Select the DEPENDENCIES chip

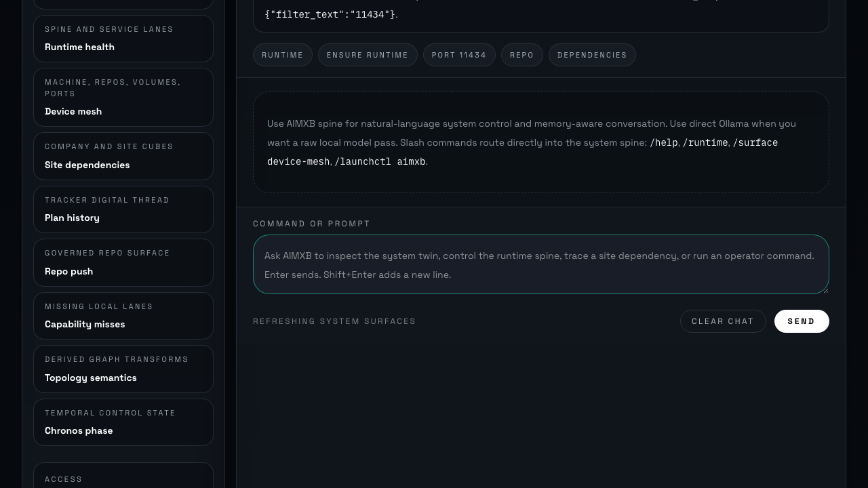(x=592, y=55)
